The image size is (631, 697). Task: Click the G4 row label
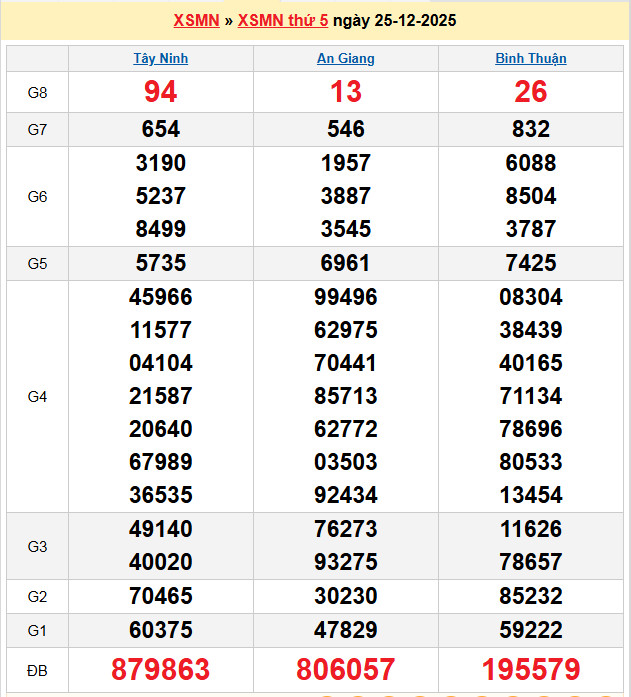tap(37, 396)
